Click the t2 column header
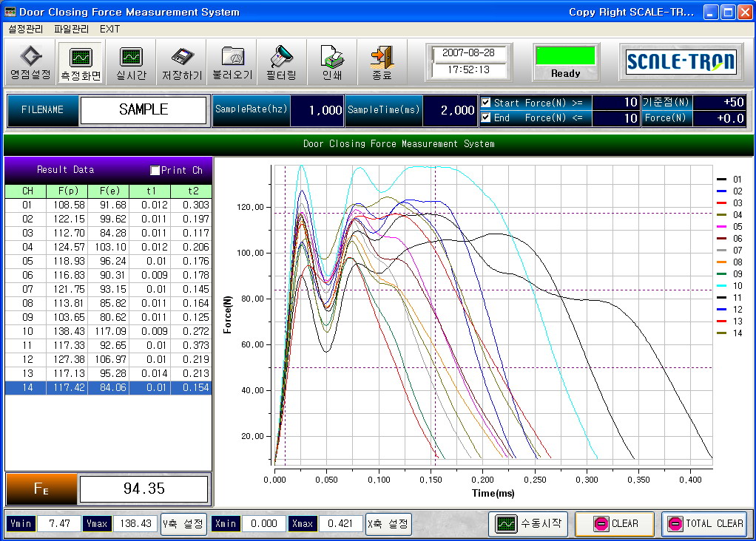 point(192,191)
